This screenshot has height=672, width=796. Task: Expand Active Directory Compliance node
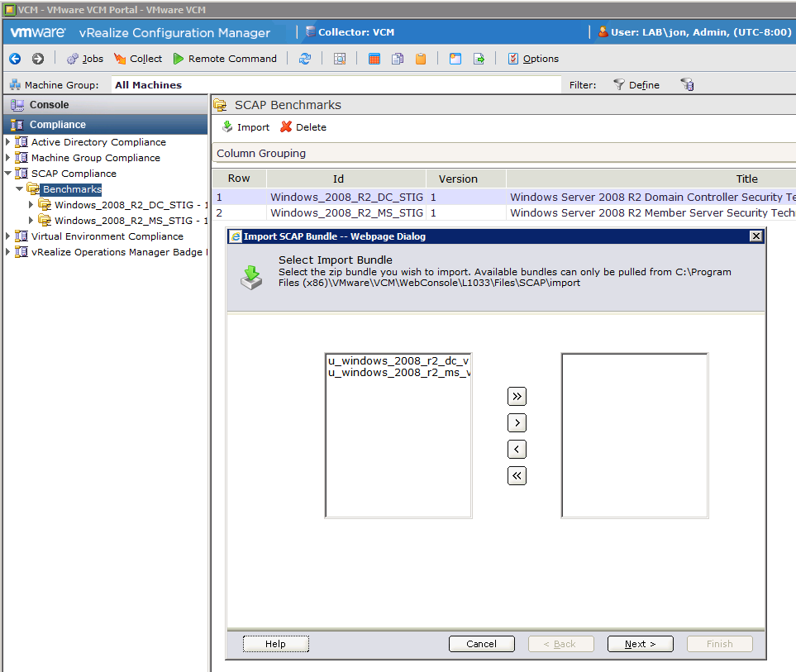click(x=7, y=142)
